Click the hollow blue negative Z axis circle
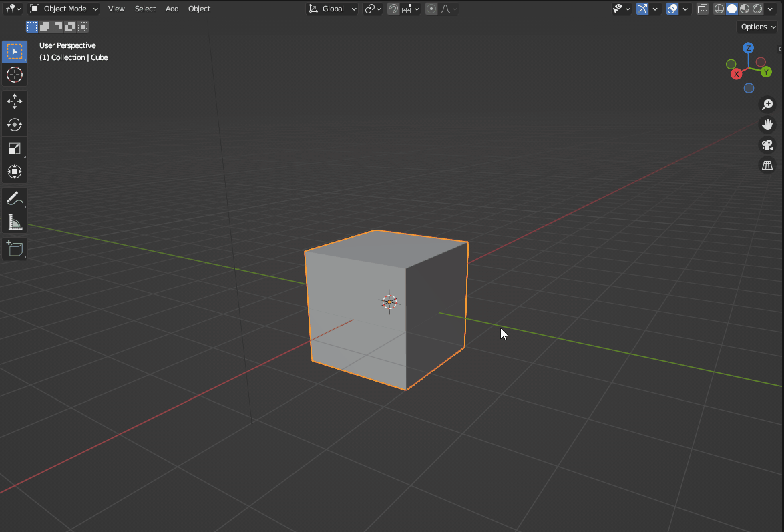The height and width of the screenshot is (532, 784). point(749,89)
